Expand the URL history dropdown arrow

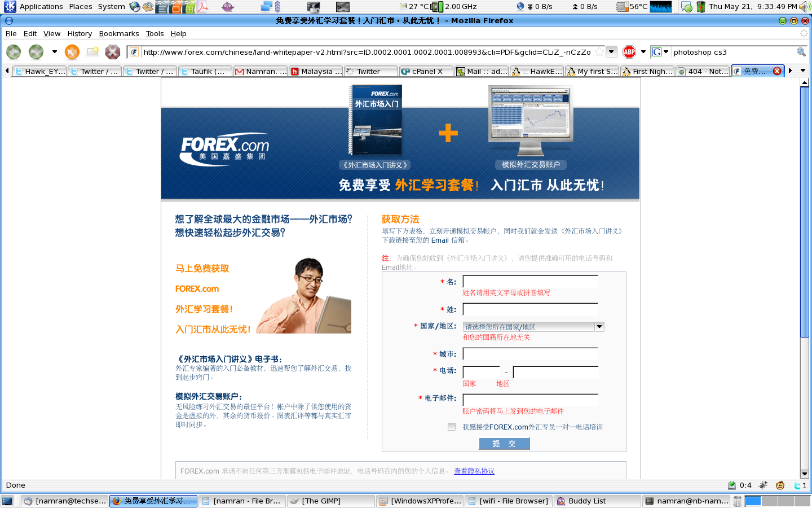click(612, 52)
